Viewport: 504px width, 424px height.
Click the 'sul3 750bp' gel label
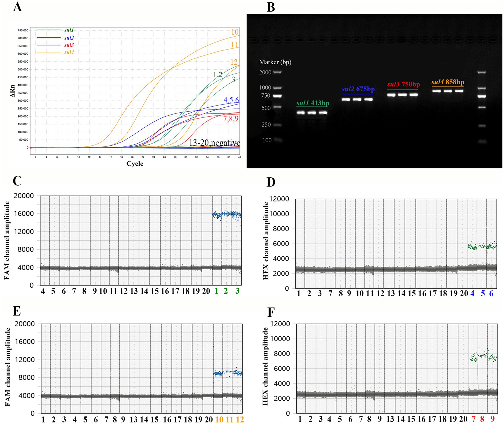pyautogui.click(x=403, y=84)
